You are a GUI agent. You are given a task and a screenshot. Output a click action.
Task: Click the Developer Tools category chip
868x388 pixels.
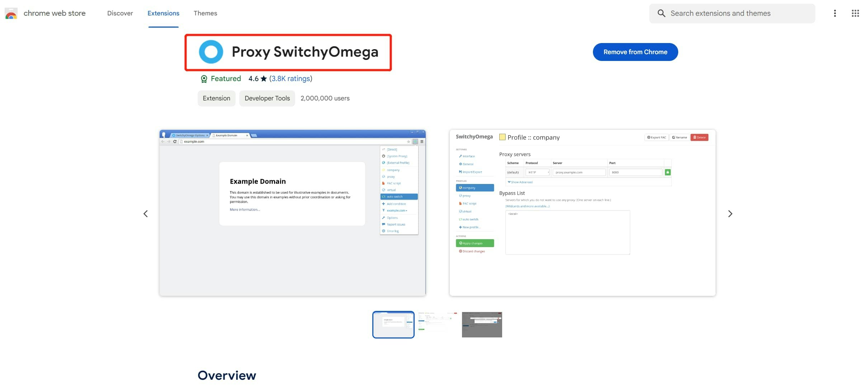pos(267,98)
